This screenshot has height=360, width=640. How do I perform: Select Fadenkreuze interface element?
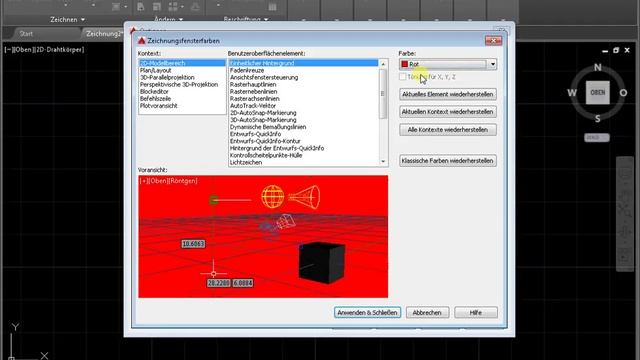tap(247, 70)
